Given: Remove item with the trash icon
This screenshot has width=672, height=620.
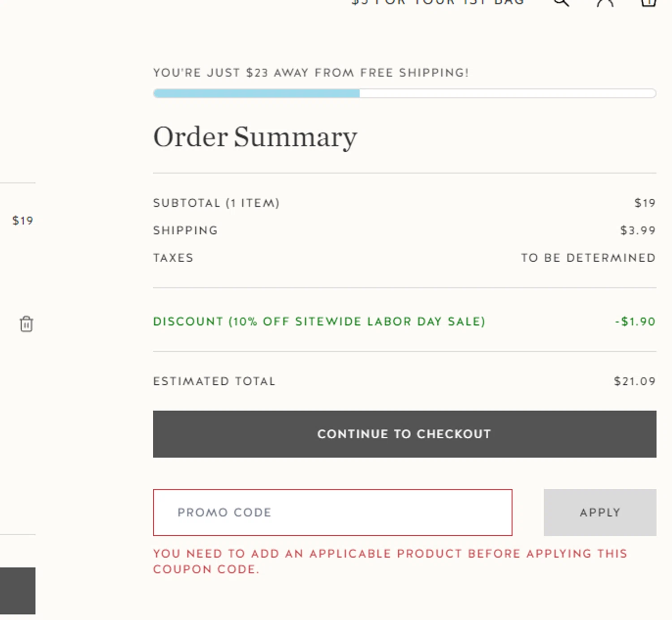Looking at the screenshot, I should [x=26, y=324].
